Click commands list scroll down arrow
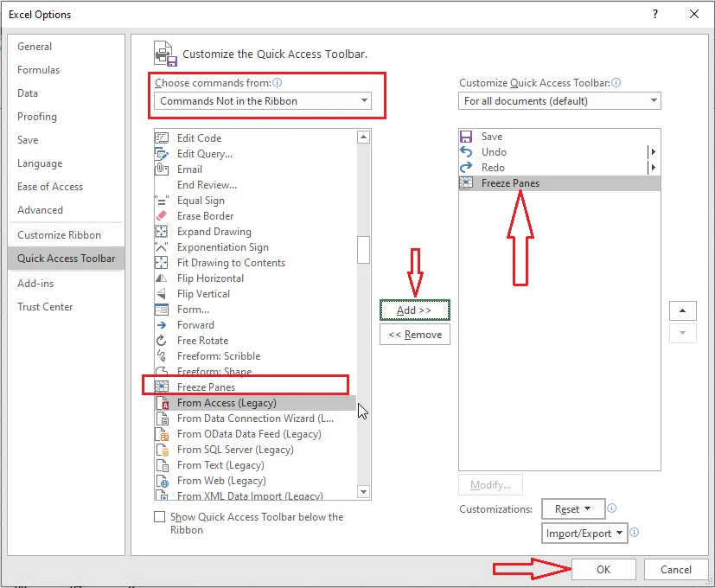The height and width of the screenshot is (588, 715). 363,492
